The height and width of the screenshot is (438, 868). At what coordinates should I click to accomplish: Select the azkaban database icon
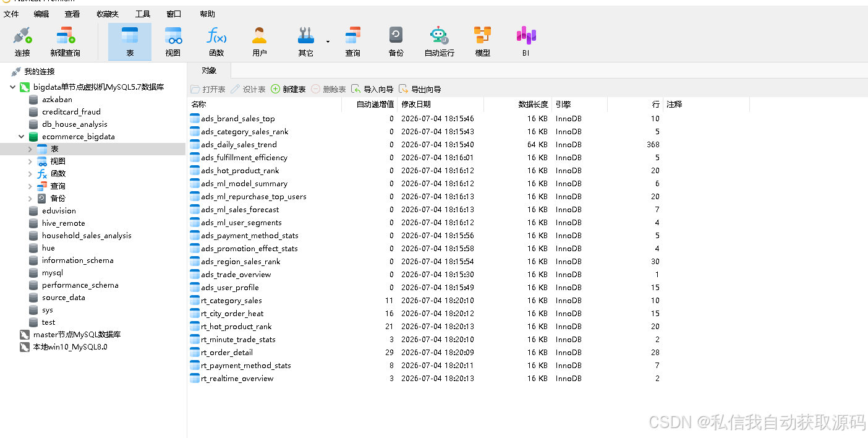[33, 100]
